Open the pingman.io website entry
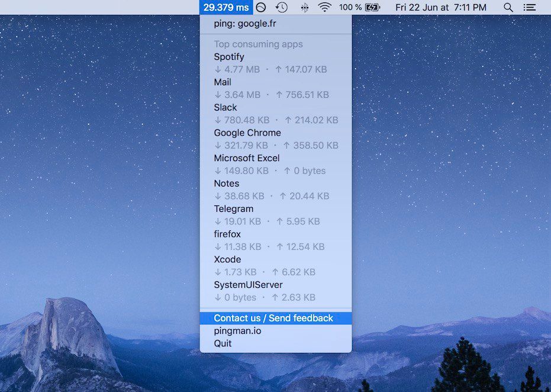551x392 pixels. pos(276,331)
